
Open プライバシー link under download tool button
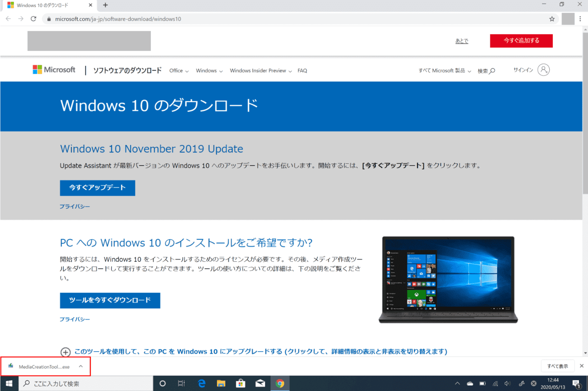click(x=75, y=319)
